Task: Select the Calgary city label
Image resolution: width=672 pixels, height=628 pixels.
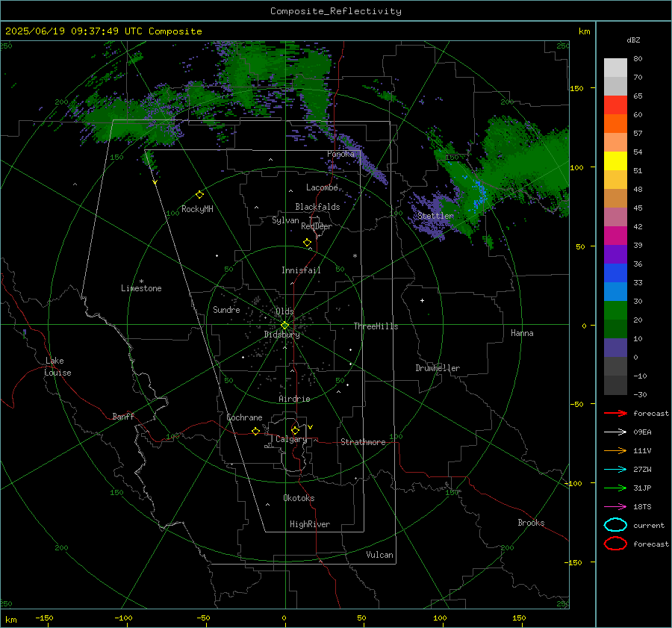Action: pos(291,439)
